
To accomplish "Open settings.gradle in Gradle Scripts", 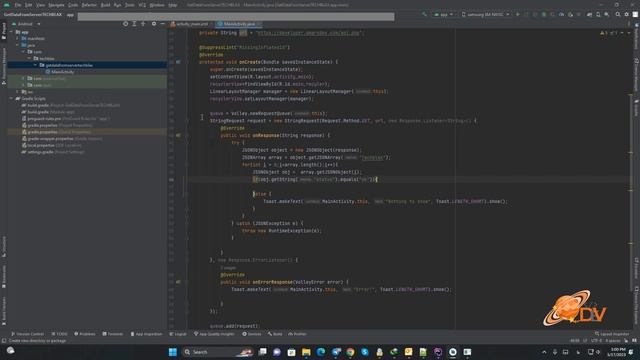I will [x=53, y=152].
